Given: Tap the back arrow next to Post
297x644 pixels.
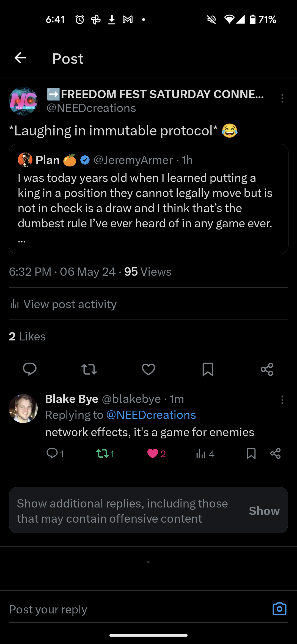Looking at the screenshot, I should point(20,58).
